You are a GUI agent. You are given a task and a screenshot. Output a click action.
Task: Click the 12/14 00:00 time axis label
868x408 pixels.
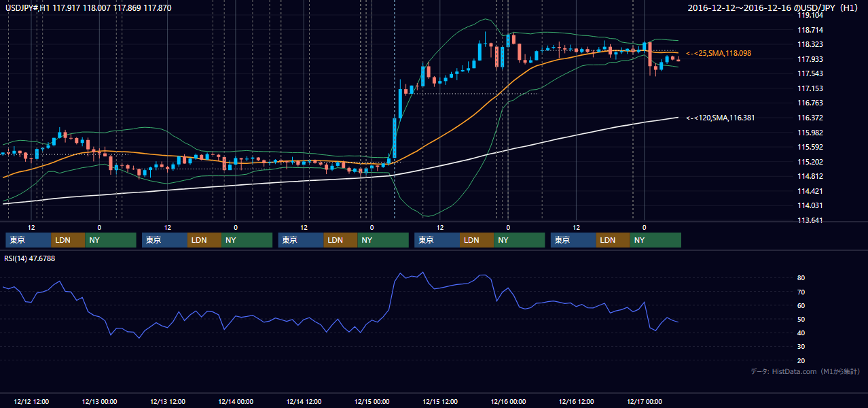pyautogui.click(x=236, y=401)
